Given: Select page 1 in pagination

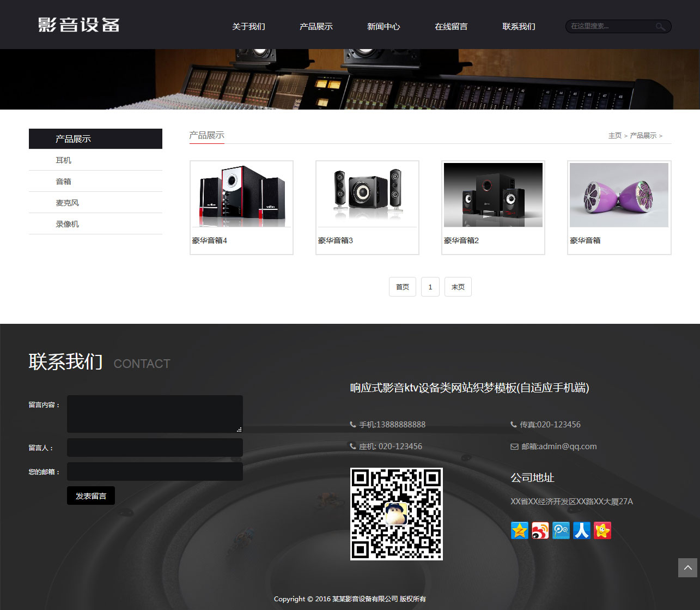Looking at the screenshot, I should 430,287.
